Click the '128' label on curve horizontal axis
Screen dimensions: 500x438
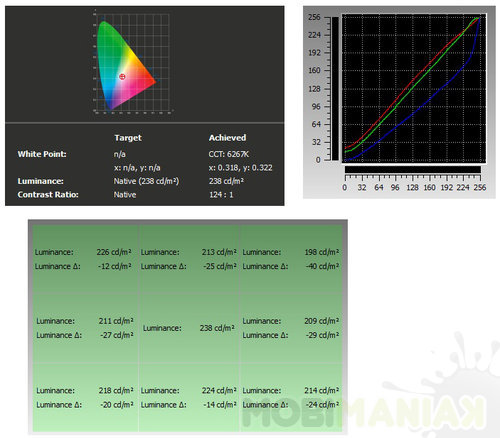pos(412,188)
